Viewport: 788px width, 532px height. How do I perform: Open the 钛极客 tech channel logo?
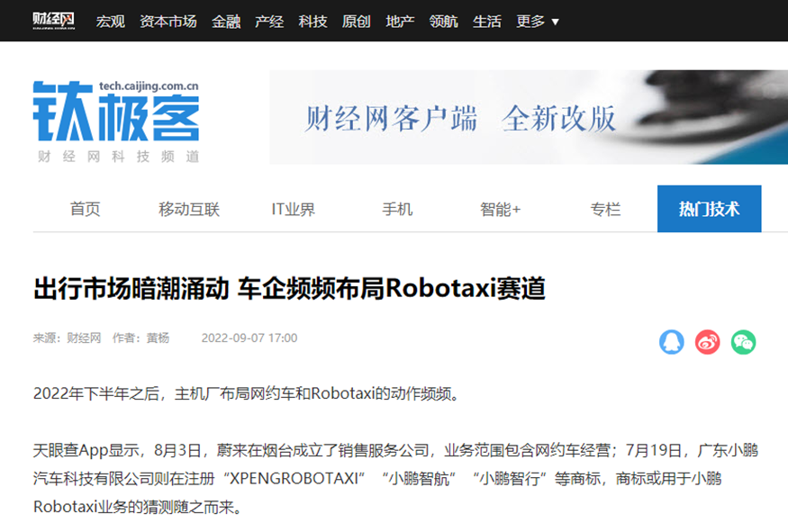[116, 121]
